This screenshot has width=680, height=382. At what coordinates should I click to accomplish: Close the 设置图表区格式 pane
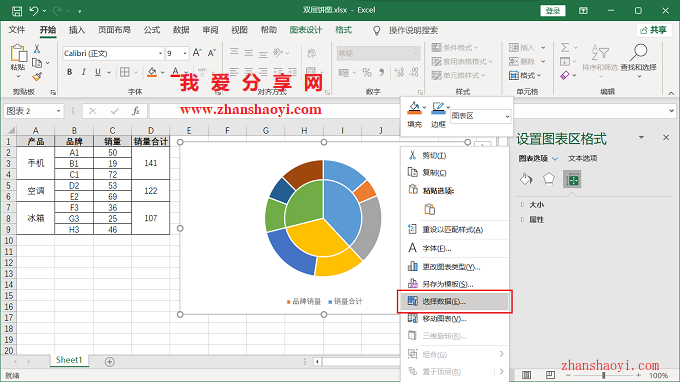coord(666,137)
